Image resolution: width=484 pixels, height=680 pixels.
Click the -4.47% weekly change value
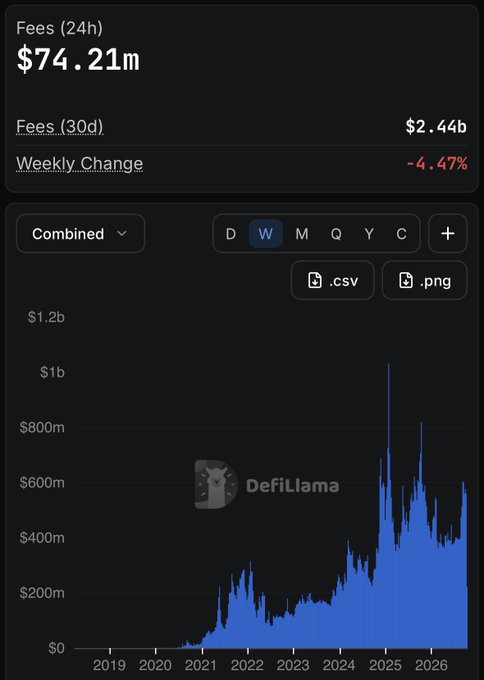point(436,163)
